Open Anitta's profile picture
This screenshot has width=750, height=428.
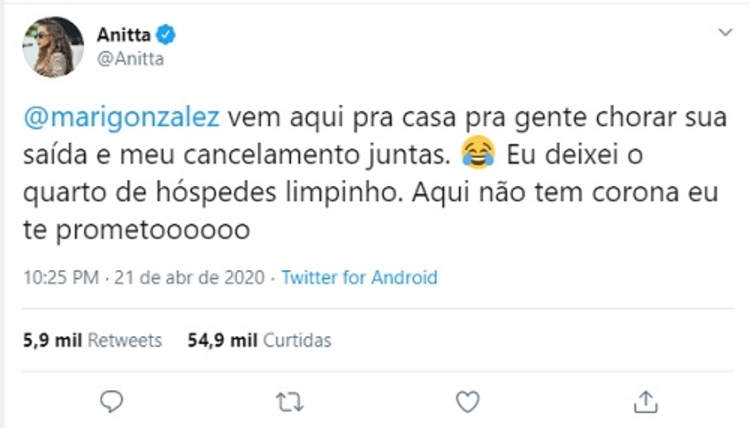tap(52, 46)
